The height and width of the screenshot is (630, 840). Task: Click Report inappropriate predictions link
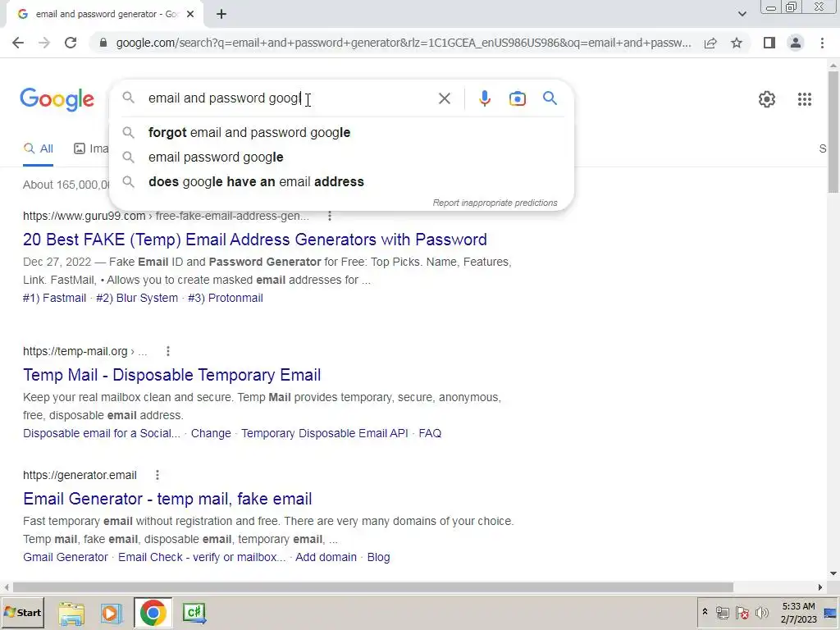coord(495,203)
